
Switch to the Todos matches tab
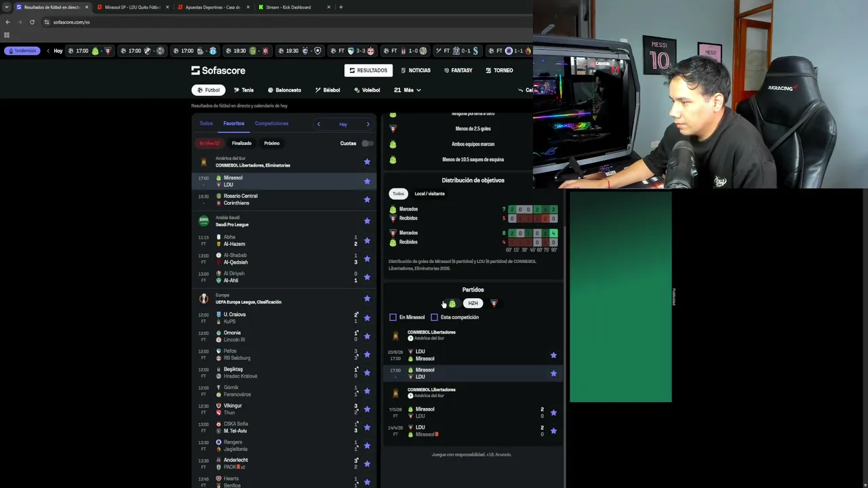pos(206,123)
